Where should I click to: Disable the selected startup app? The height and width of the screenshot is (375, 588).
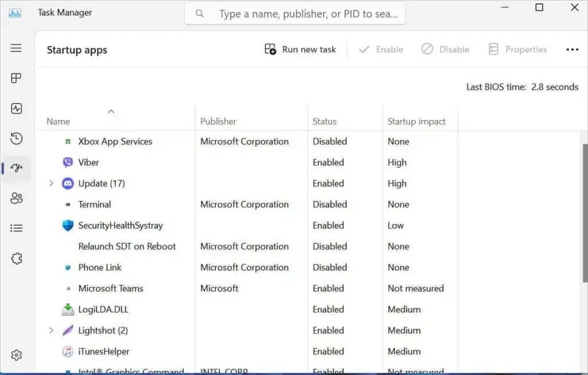tap(446, 49)
